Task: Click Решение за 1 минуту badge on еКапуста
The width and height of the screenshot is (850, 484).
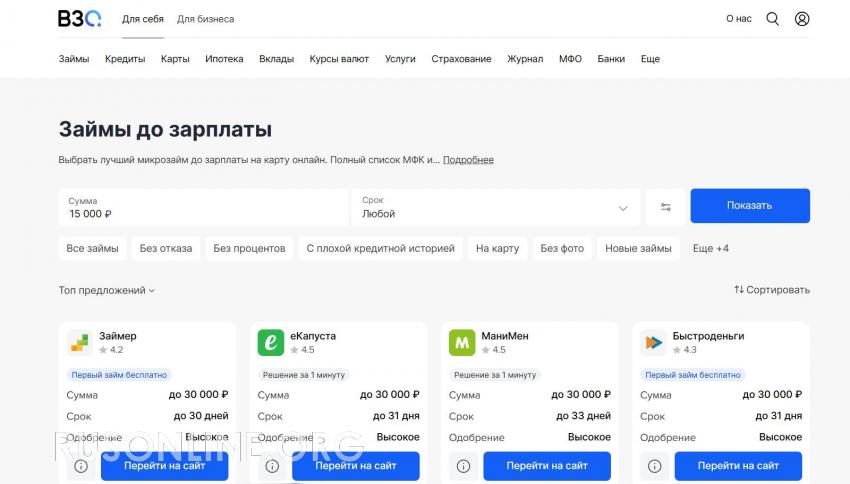Action: pyautogui.click(x=304, y=375)
